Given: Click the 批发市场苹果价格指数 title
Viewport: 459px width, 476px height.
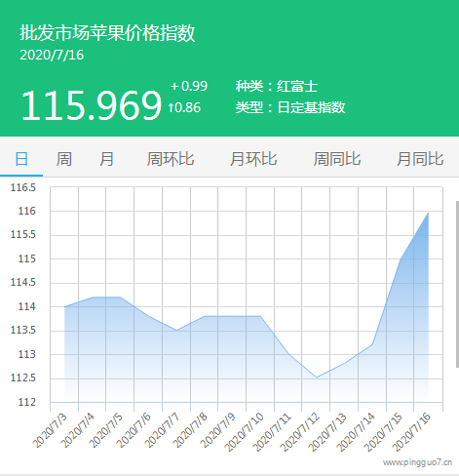Looking at the screenshot, I should (x=107, y=33).
